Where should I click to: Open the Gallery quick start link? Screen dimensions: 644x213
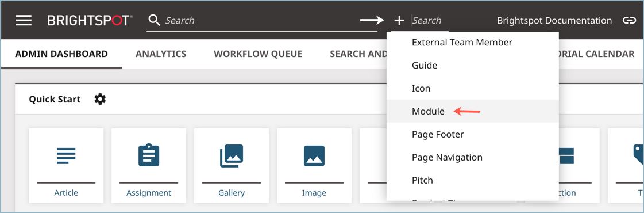[232, 192]
